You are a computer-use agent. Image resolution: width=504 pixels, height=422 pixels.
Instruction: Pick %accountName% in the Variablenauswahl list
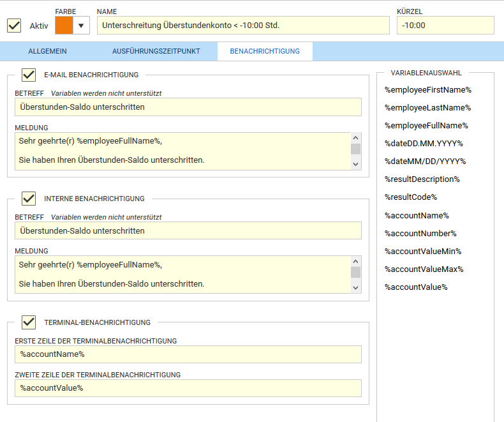417,216
